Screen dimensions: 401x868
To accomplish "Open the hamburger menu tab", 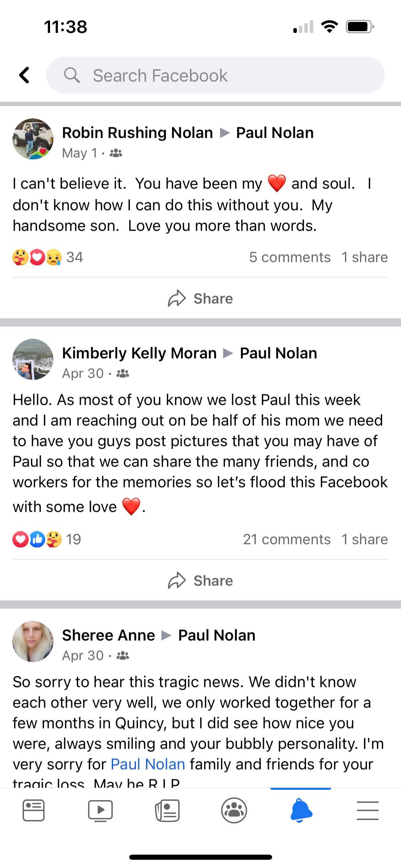I will pos(368,811).
